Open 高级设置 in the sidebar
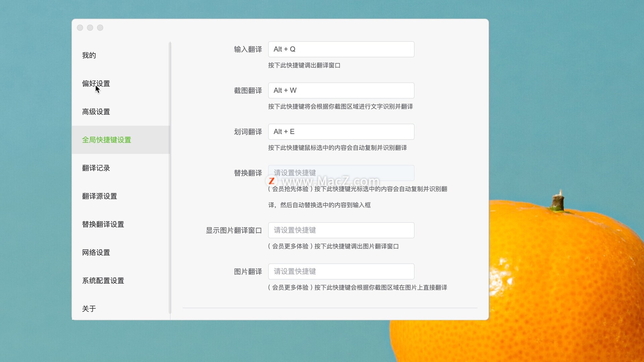This screenshot has height=362, width=644. point(121,112)
